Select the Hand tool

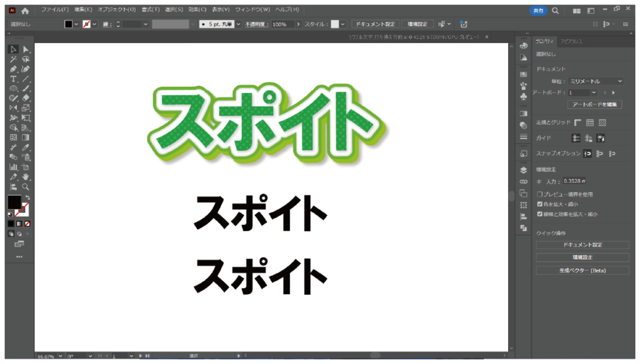point(26,177)
